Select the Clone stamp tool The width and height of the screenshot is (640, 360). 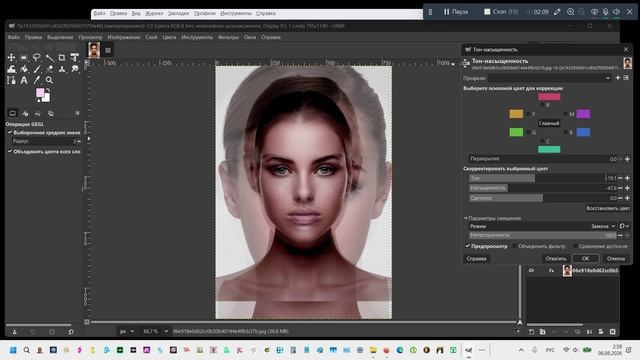coord(62,69)
